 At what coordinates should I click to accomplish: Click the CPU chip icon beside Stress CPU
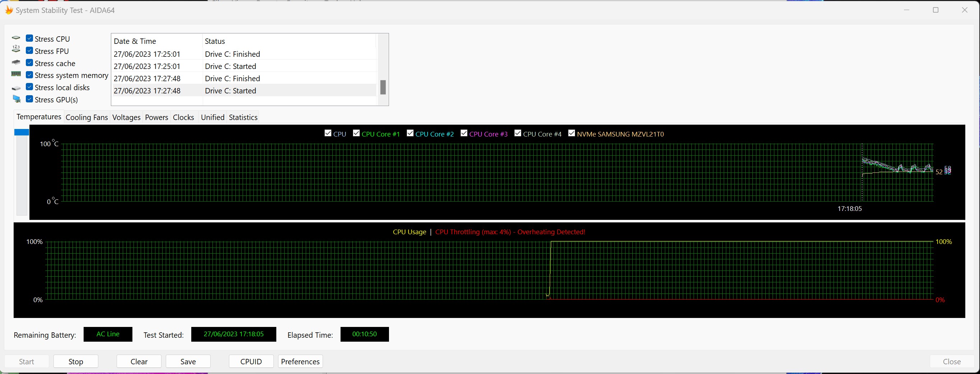[x=16, y=38]
